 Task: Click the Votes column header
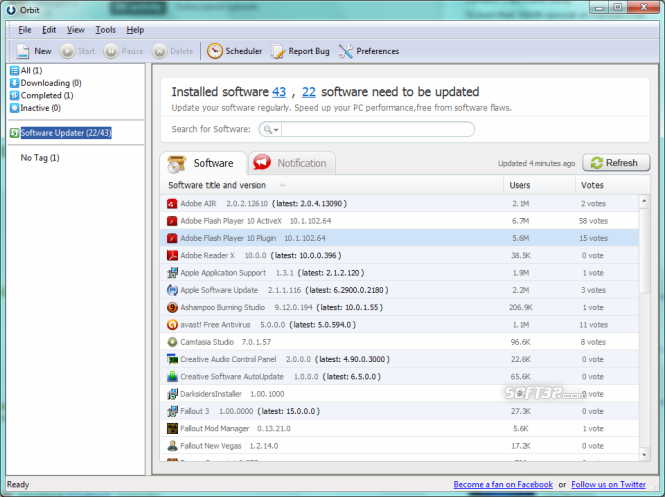click(x=612, y=185)
